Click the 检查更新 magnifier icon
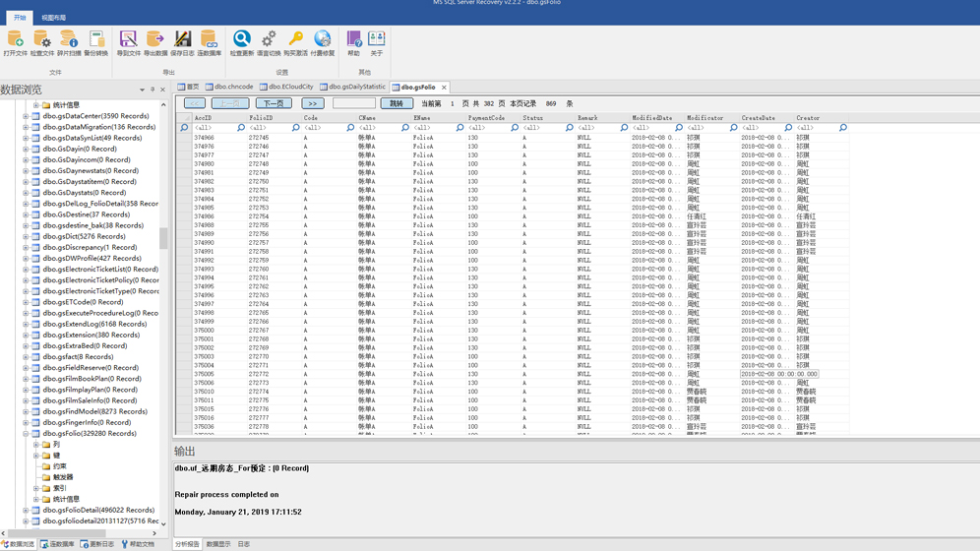Viewport: 980px width, 551px height. click(x=242, y=39)
